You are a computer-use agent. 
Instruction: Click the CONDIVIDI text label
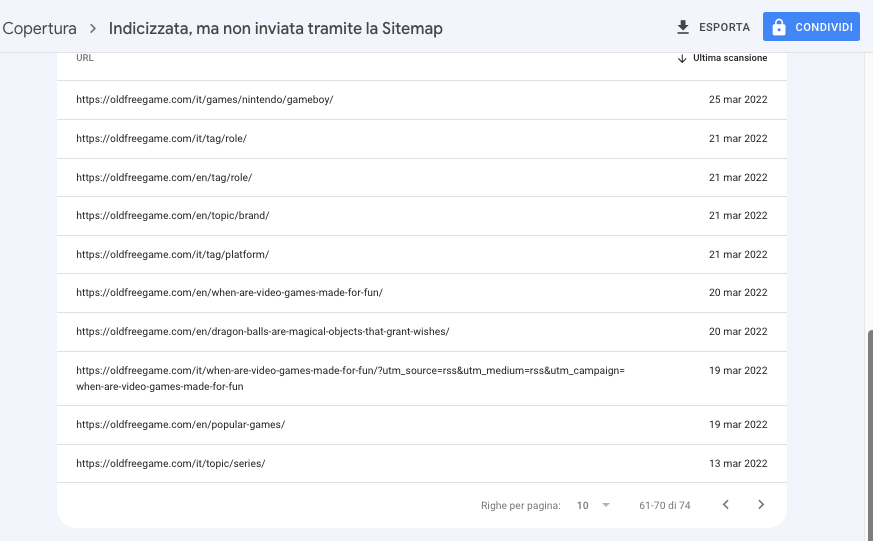pyautogui.click(x=824, y=27)
